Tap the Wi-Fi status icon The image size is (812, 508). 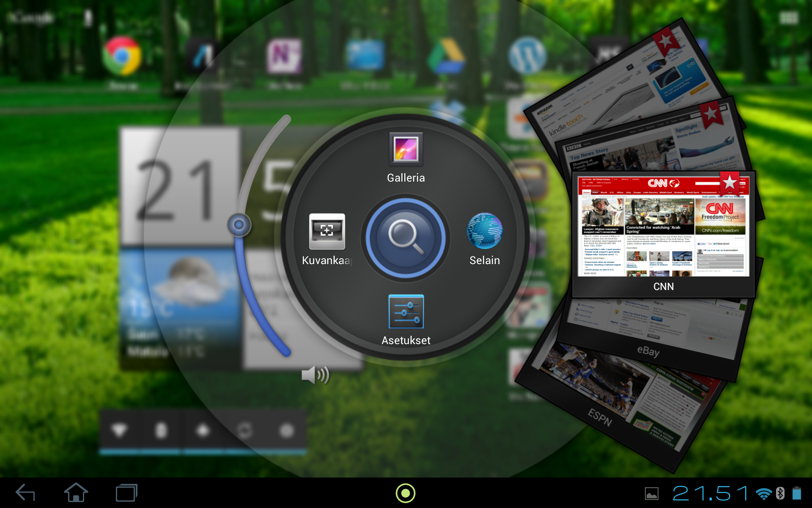pyautogui.click(x=764, y=494)
